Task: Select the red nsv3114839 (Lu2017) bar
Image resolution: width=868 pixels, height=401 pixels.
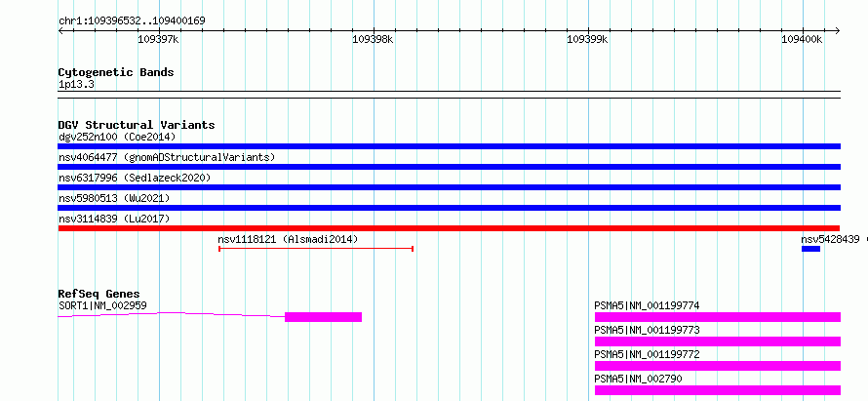Action: click(x=449, y=228)
